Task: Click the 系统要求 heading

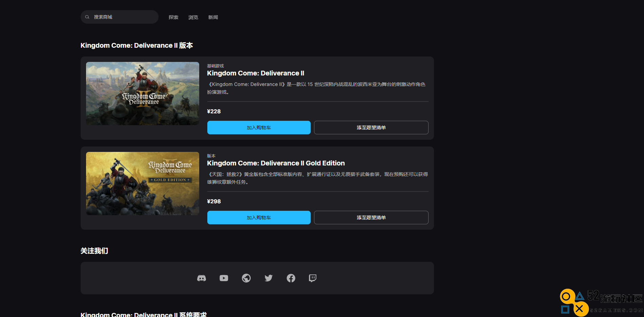Action: point(144,314)
